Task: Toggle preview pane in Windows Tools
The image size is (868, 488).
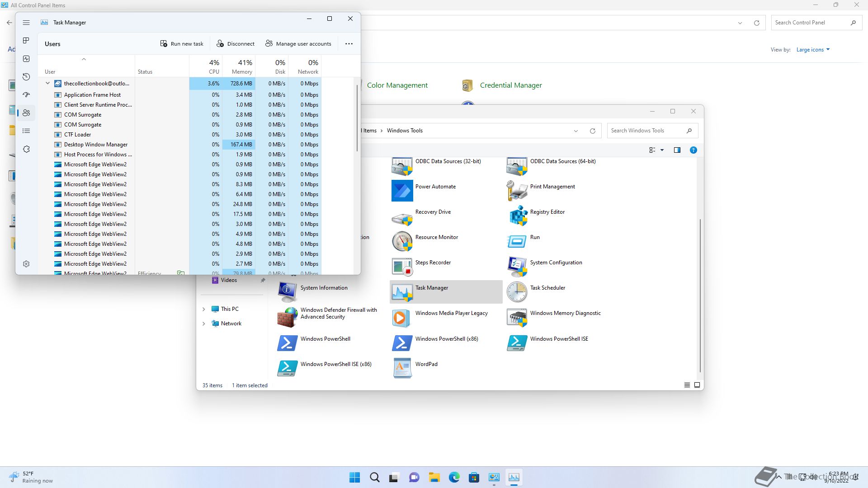Action: coord(677,150)
